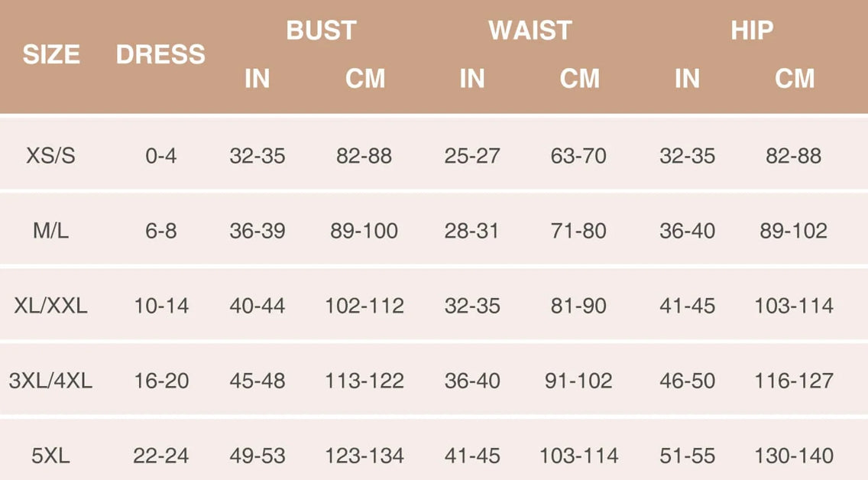Select bust 89-100 cm cell

(x=364, y=231)
